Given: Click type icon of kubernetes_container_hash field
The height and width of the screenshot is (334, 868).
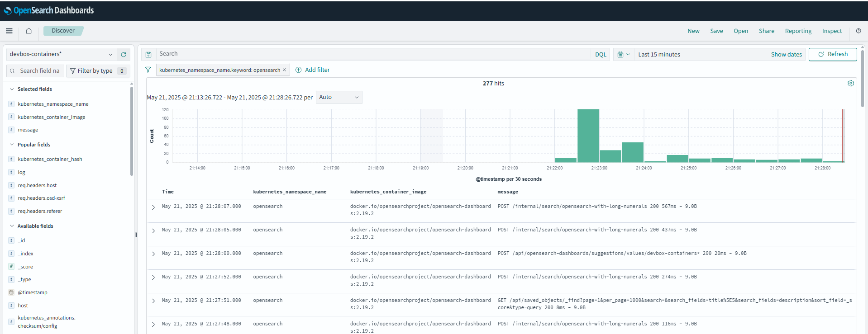Looking at the screenshot, I should tap(11, 159).
